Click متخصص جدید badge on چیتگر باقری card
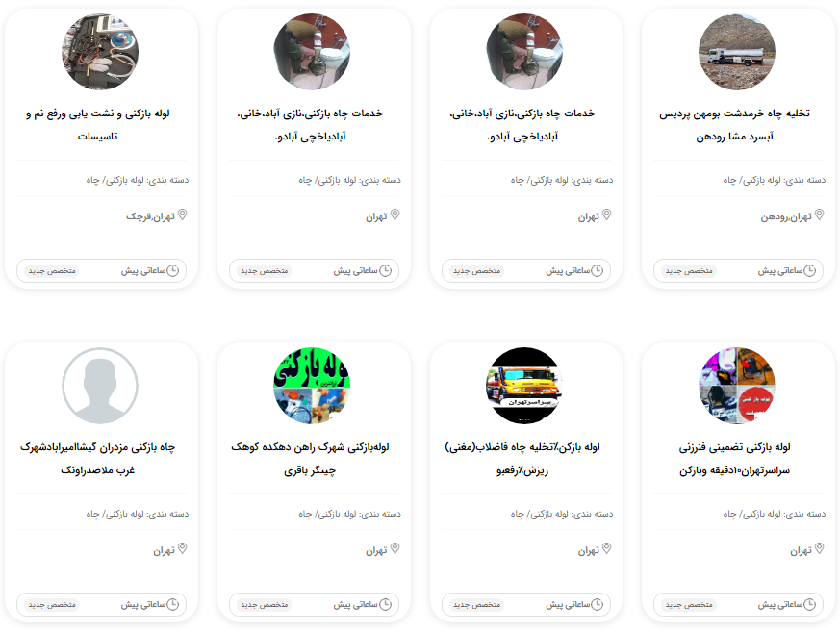 [x=264, y=605]
